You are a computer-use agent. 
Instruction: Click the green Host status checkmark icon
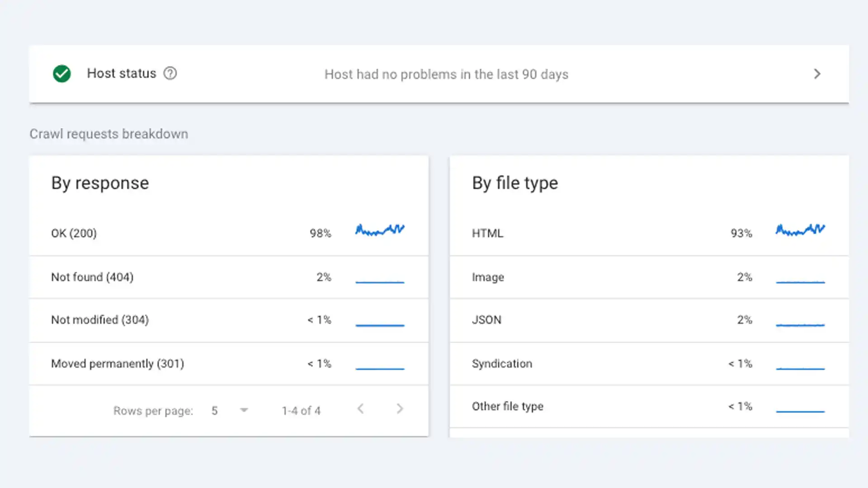point(61,74)
